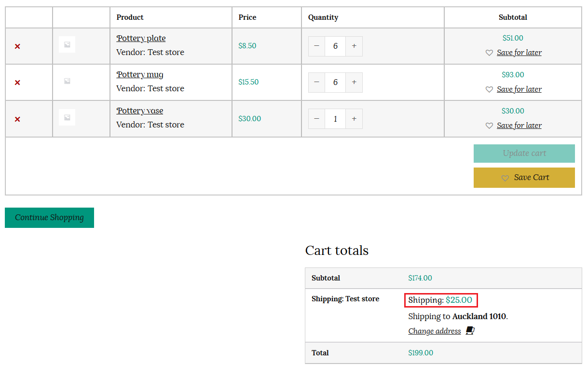
Task: Click heart icon for Pottery plate
Action: pos(489,53)
